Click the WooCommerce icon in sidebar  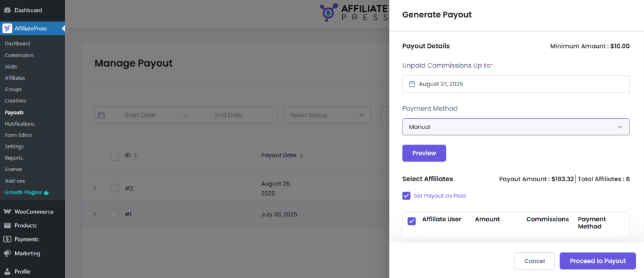(x=7, y=212)
